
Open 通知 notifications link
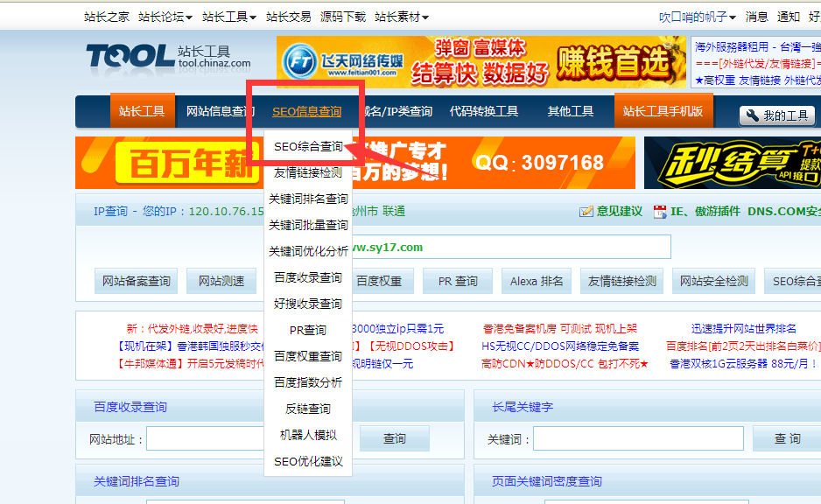[788, 17]
